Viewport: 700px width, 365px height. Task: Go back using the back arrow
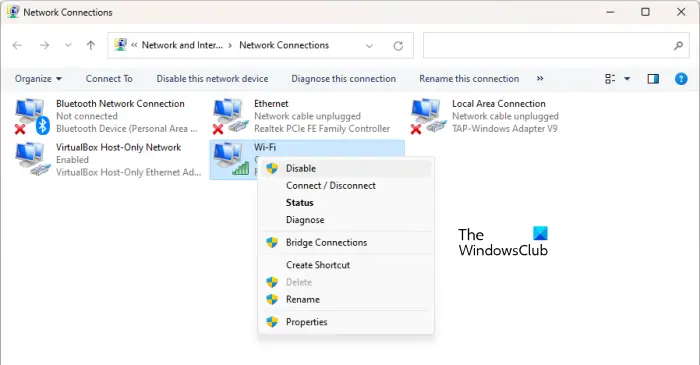(x=17, y=45)
